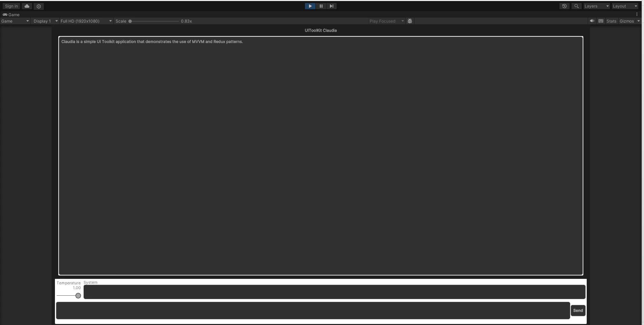Focus the System prompt input field

click(x=334, y=292)
